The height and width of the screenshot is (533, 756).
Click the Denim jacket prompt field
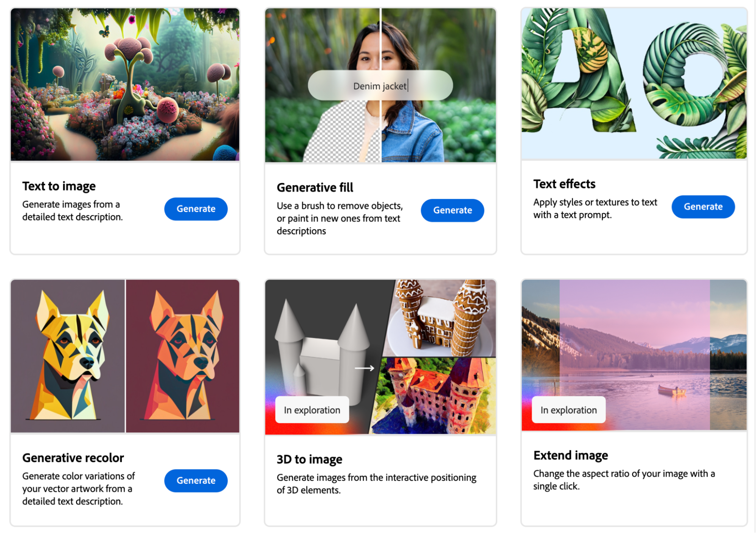click(x=380, y=85)
